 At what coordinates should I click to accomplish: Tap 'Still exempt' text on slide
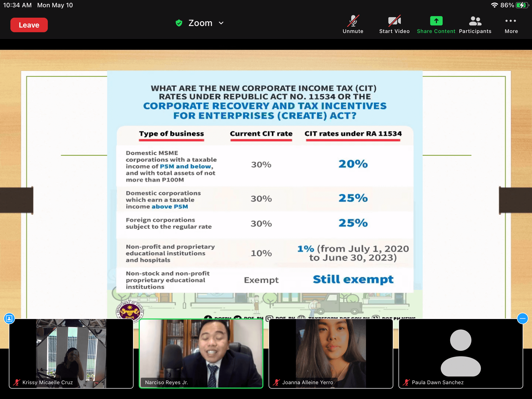tap(353, 280)
